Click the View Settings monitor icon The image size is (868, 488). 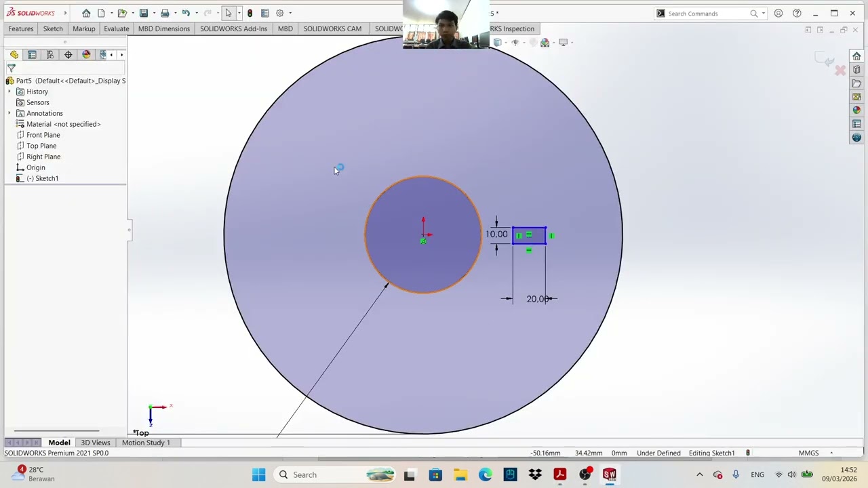tap(563, 43)
